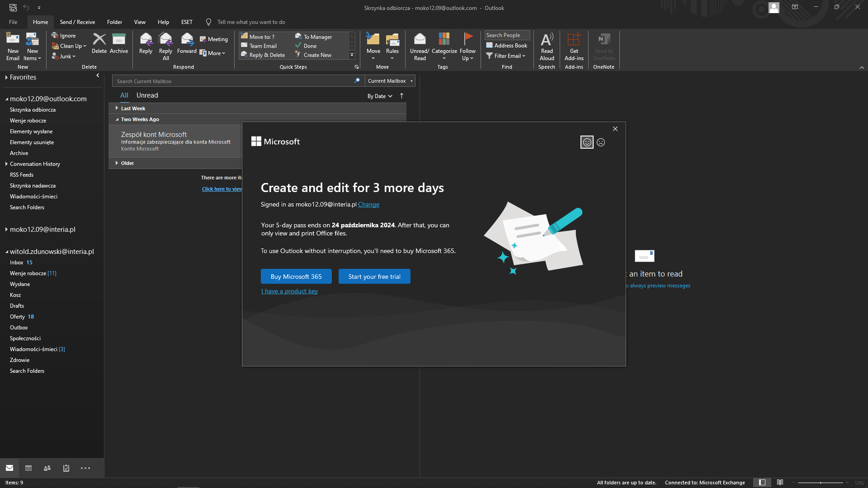Switch to the Folder tab
868x488 pixels.
pyautogui.click(x=114, y=22)
